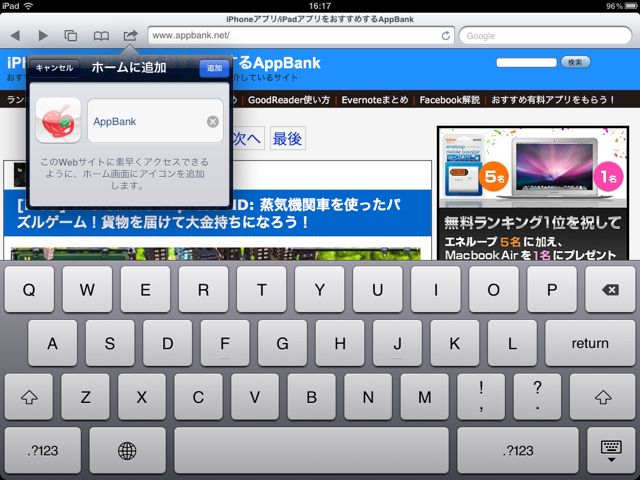
Task: Open Evernoteまとめ menu link
Action: click(x=375, y=100)
